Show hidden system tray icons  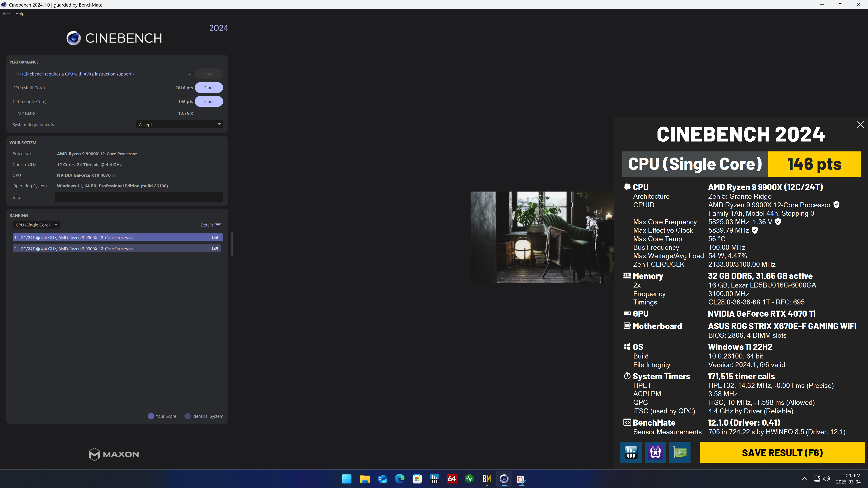[x=804, y=479]
